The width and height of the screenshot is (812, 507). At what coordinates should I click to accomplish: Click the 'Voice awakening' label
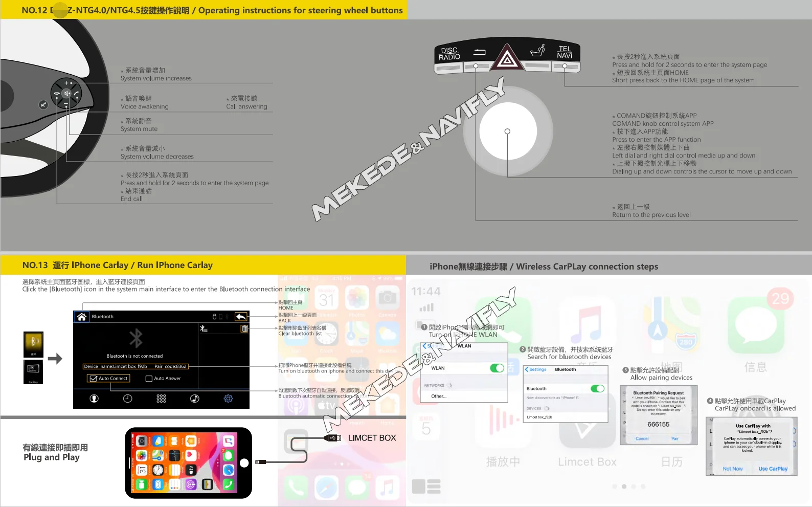coord(145,107)
